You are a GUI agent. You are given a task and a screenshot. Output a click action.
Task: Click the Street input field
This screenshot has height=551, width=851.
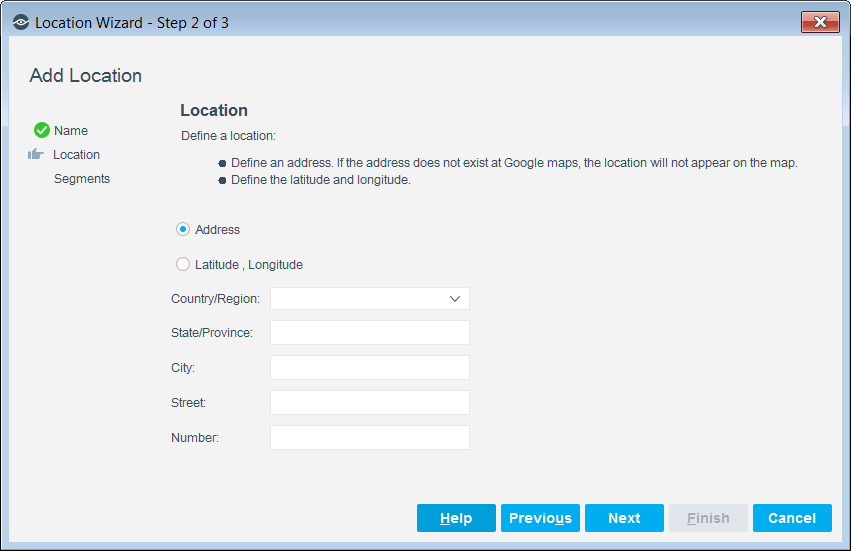pos(370,402)
